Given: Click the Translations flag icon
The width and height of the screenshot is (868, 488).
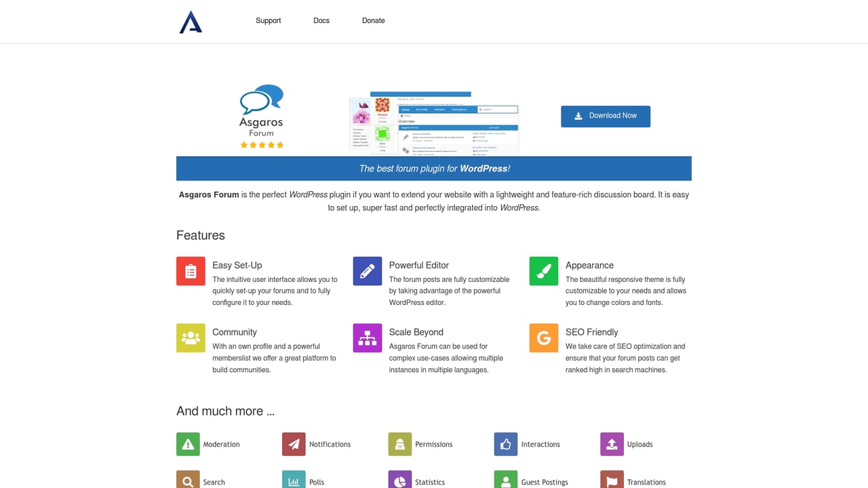Looking at the screenshot, I should 611,480.
